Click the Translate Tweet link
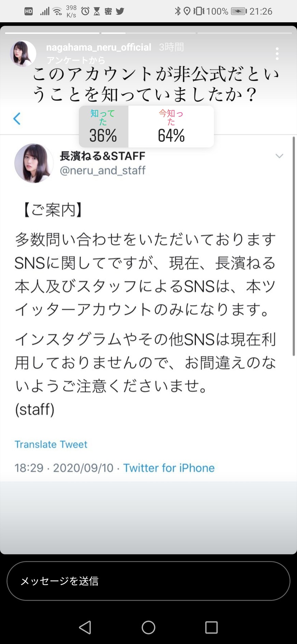The width and height of the screenshot is (297, 644). 51,444
